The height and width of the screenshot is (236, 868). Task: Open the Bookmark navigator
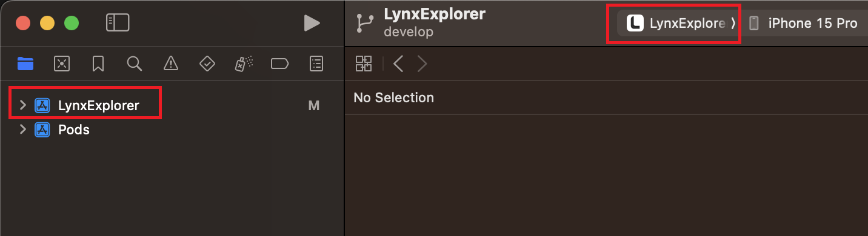98,64
